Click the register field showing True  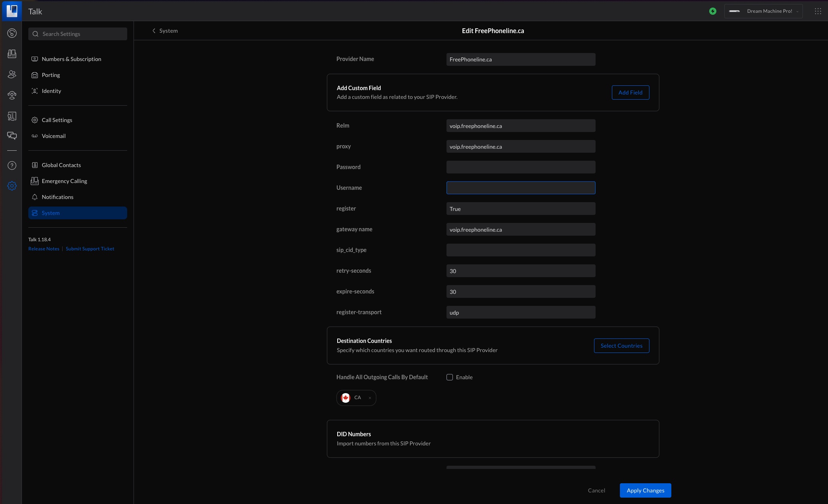(521, 209)
